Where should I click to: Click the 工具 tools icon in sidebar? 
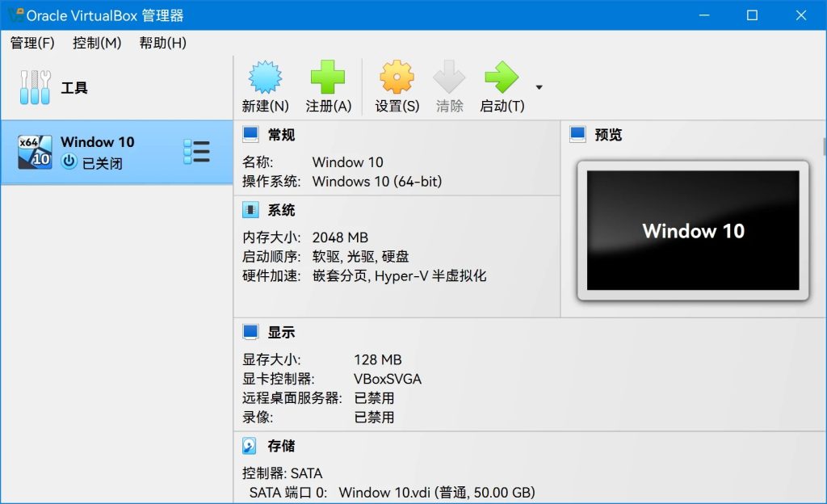tap(34, 86)
